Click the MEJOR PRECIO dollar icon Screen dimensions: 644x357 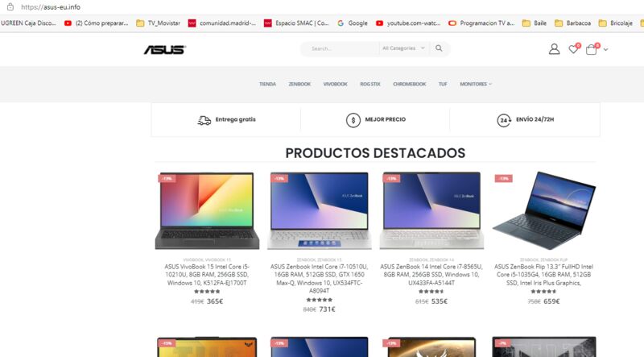click(353, 120)
